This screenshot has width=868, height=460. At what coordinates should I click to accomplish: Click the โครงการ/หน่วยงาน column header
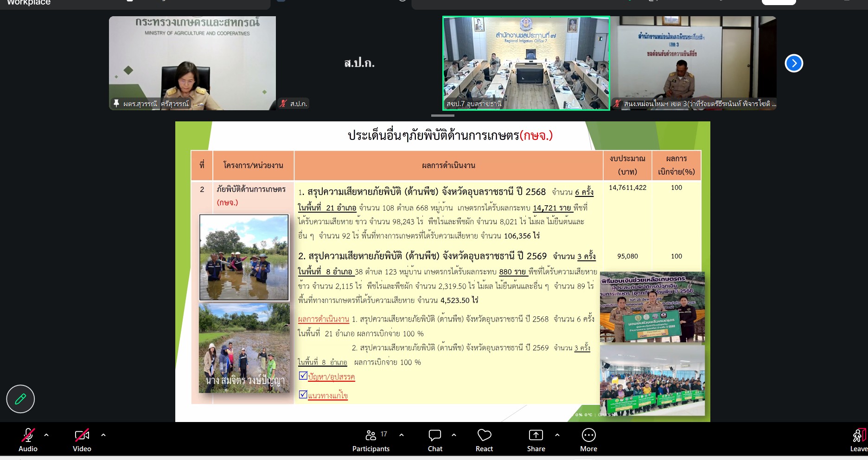(253, 165)
